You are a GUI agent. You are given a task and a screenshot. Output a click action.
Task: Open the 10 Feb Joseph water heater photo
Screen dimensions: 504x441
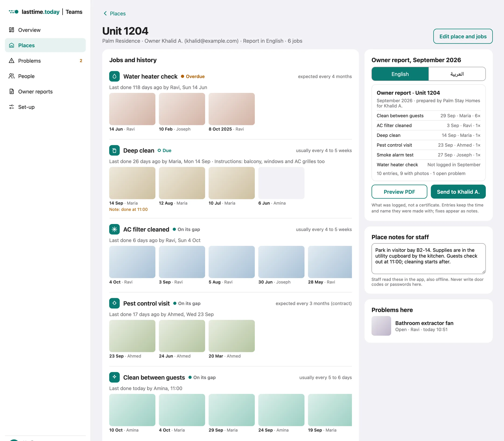pyautogui.click(x=182, y=109)
